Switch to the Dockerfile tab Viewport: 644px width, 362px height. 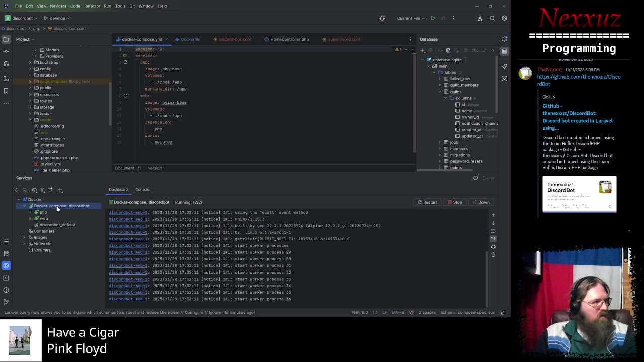pyautogui.click(x=187, y=39)
